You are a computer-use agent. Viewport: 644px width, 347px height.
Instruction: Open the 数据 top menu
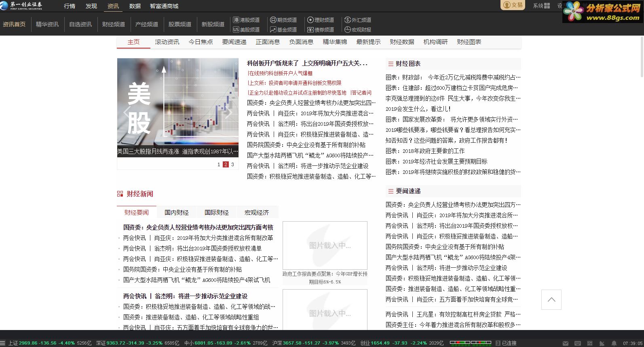point(135,6)
